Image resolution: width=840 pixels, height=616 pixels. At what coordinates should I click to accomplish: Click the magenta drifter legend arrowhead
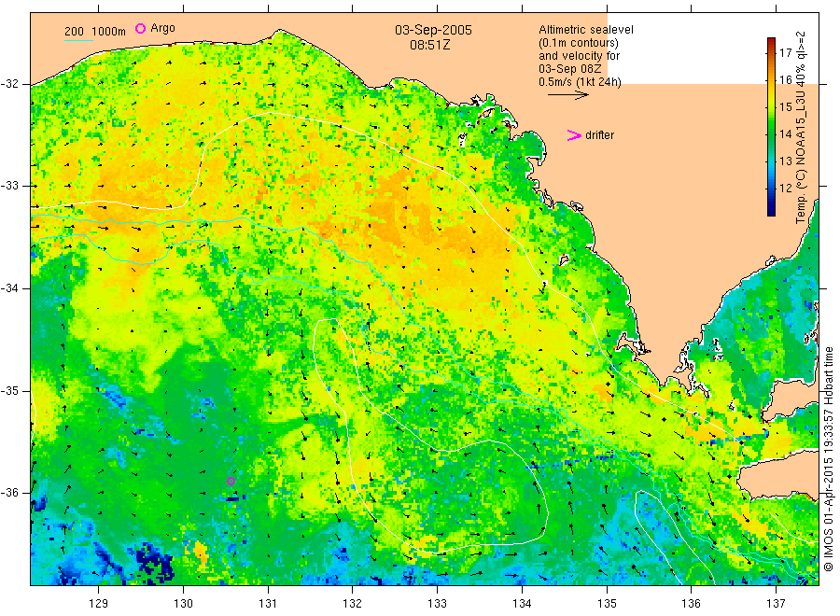tap(574, 135)
